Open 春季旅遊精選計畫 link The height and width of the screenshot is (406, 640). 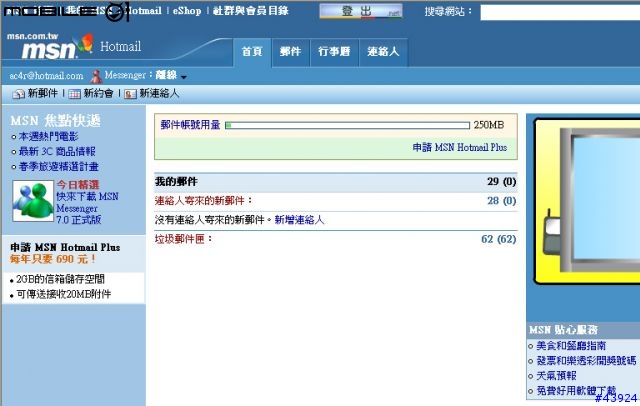point(58,166)
